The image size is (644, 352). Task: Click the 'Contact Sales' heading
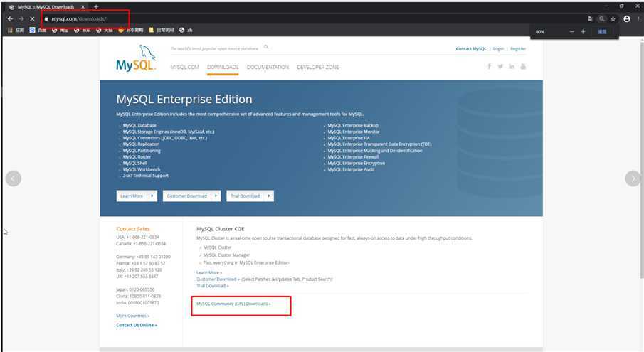[x=132, y=229]
